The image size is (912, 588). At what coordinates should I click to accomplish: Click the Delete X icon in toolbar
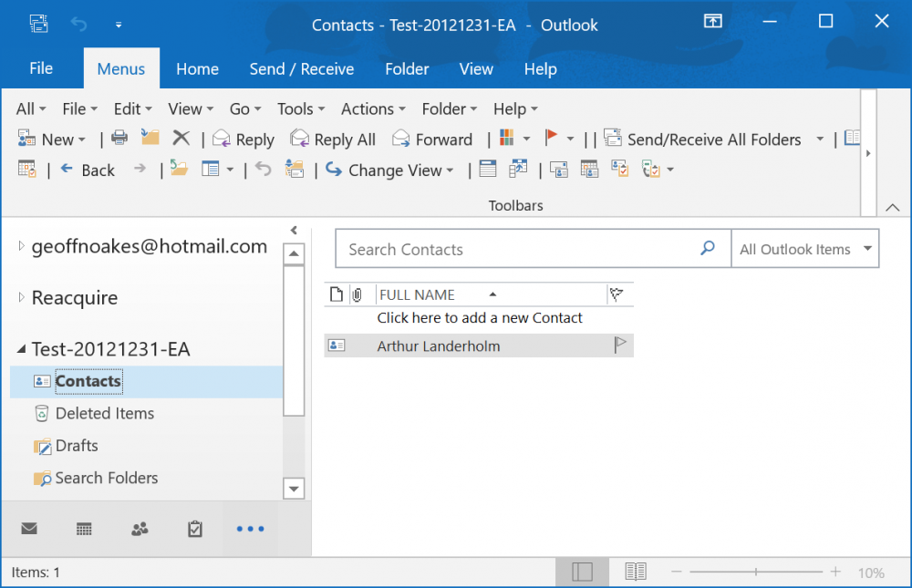click(x=181, y=139)
